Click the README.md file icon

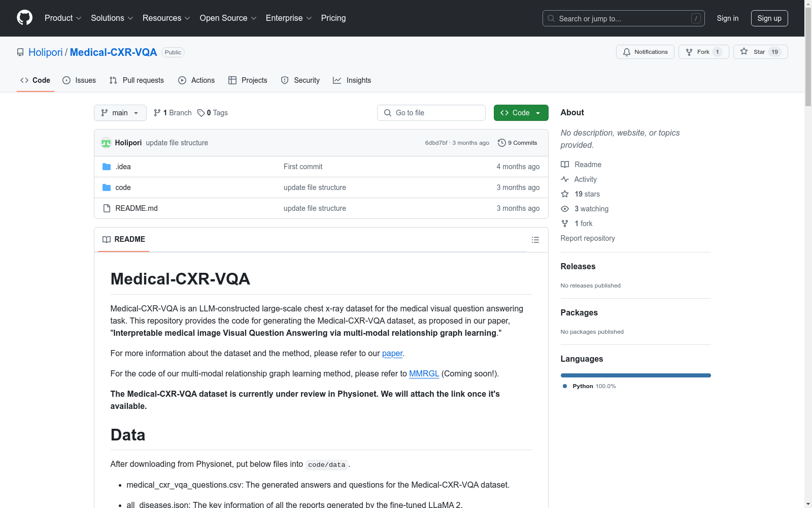(x=107, y=208)
